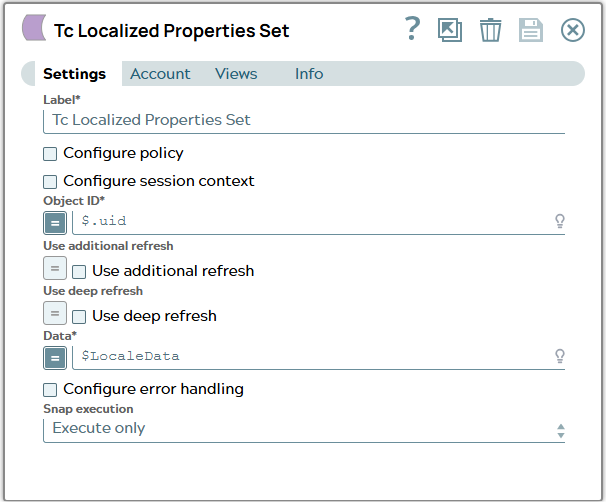Toggle expression button for Object ID
606x502 pixels.
pyautogui.click(x=55, y=223)
